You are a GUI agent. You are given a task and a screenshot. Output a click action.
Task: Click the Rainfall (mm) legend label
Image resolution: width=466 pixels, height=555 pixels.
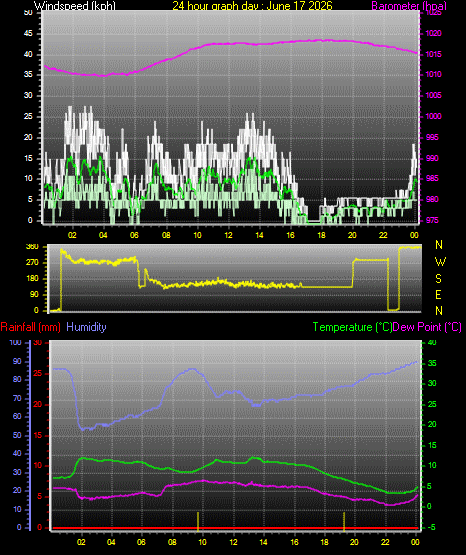point(30,327)
